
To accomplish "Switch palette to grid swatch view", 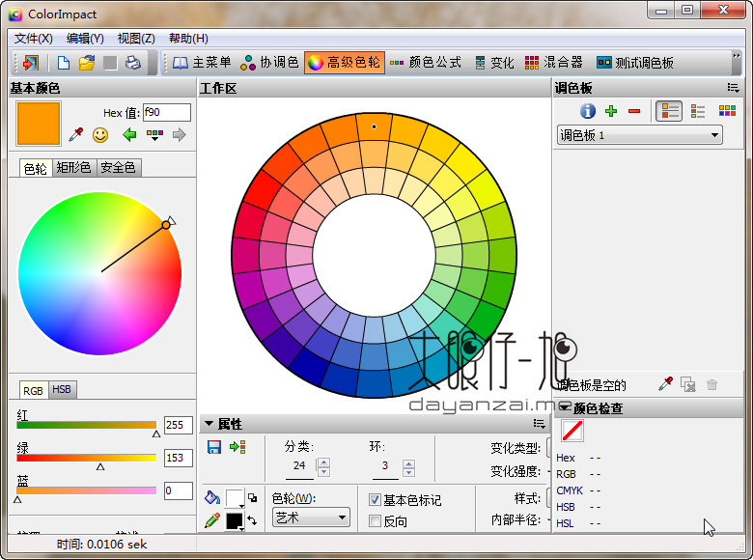I will (x=727, y=111).
